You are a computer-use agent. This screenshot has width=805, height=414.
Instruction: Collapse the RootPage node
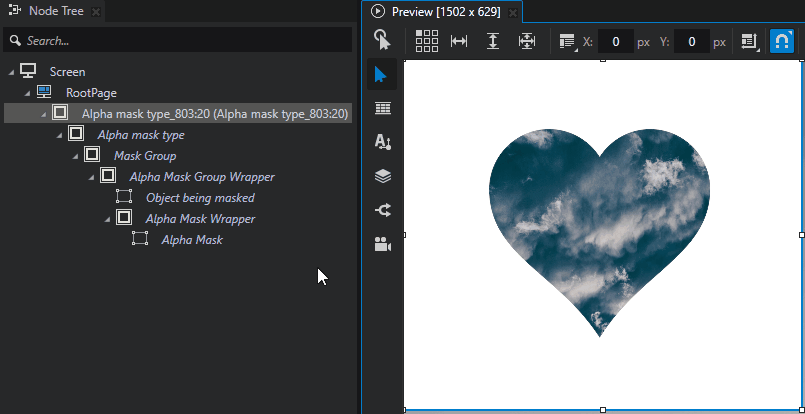27,92
